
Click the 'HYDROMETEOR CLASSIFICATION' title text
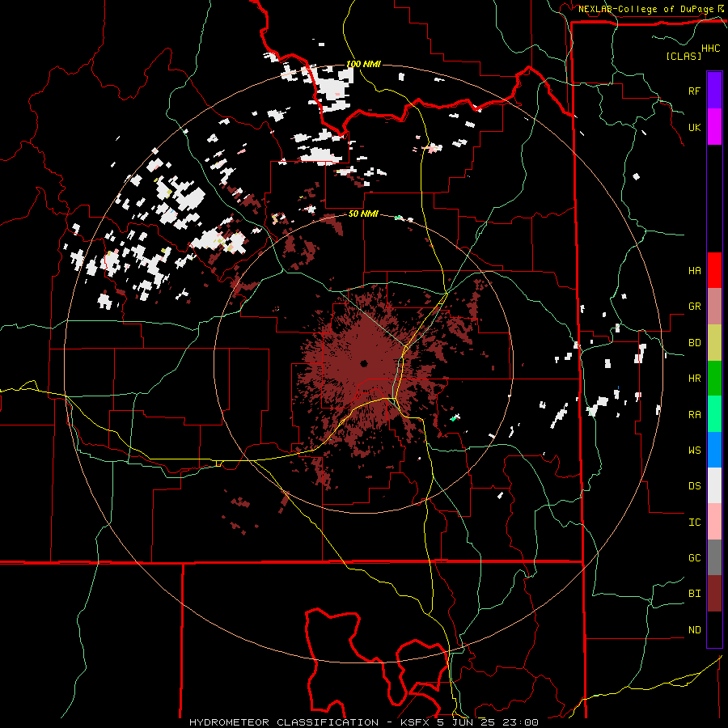coord(284,722)
